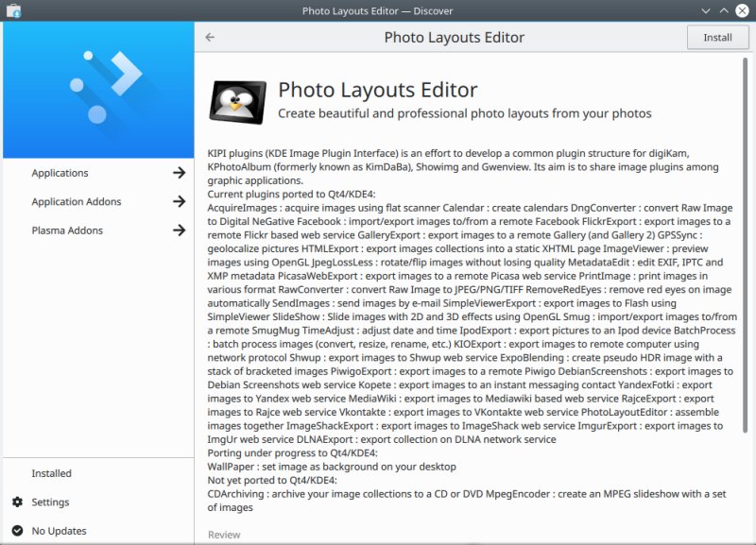Close the Discover window
756x545 pixels.
(x=742, y=10)
